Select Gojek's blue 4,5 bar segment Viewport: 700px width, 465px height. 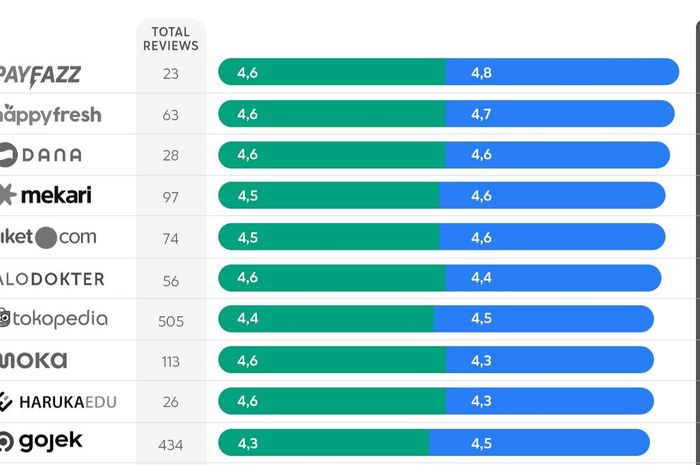click(540, 442)
